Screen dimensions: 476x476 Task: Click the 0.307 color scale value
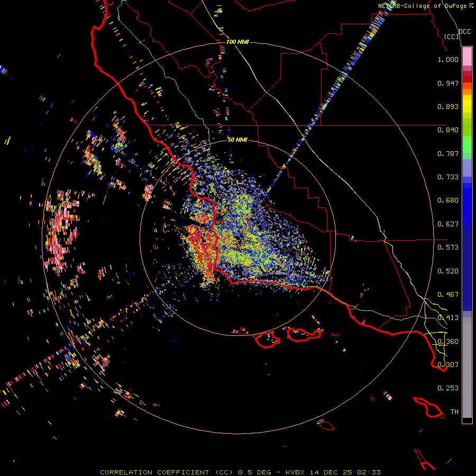click(x=448, y=364)
